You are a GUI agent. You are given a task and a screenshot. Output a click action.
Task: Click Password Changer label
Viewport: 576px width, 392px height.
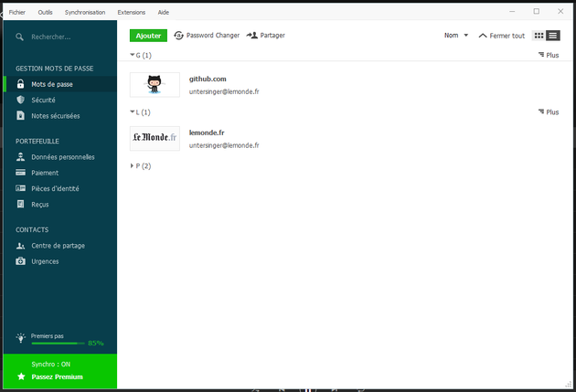(213, 36)
